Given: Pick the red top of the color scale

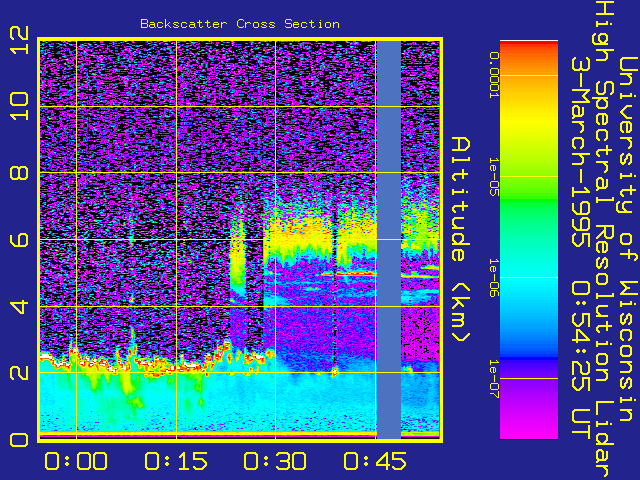Looking at the screenshot, I should (529, 47).
